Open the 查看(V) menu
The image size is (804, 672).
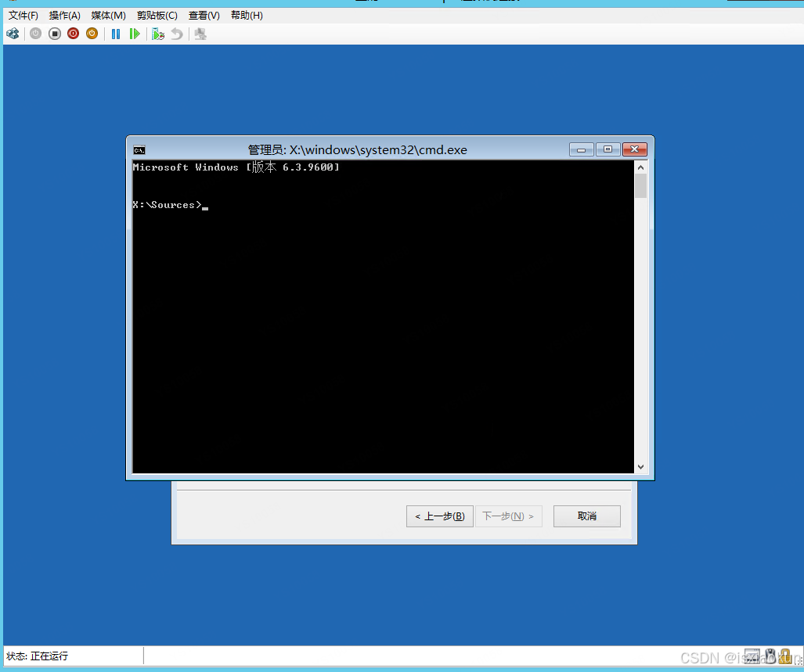pos(204,15)
